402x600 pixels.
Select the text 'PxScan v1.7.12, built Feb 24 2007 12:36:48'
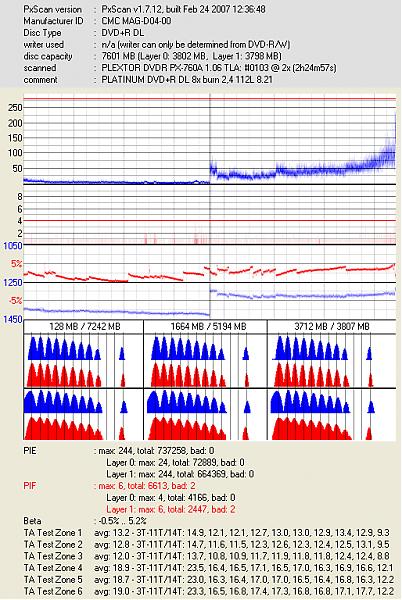pyautogui.click(x=183, y=9)
